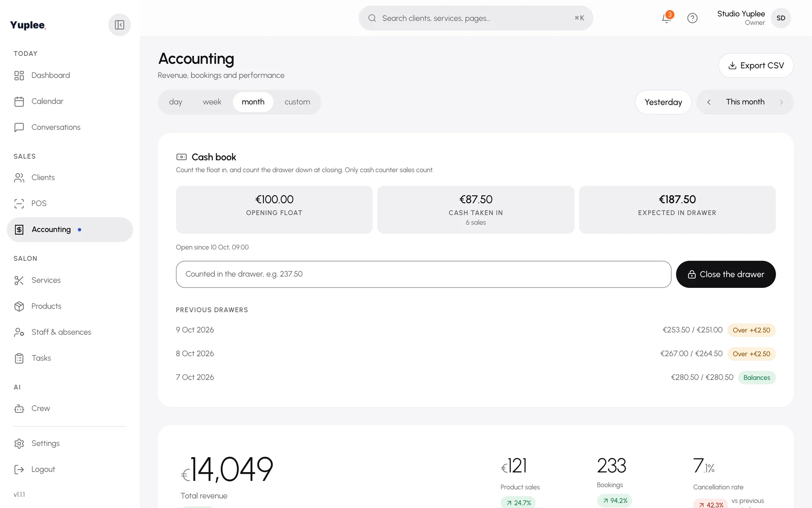This screenshot has height=508, width=812.
Task: Switch period to day
Action: tap(176, 102)
